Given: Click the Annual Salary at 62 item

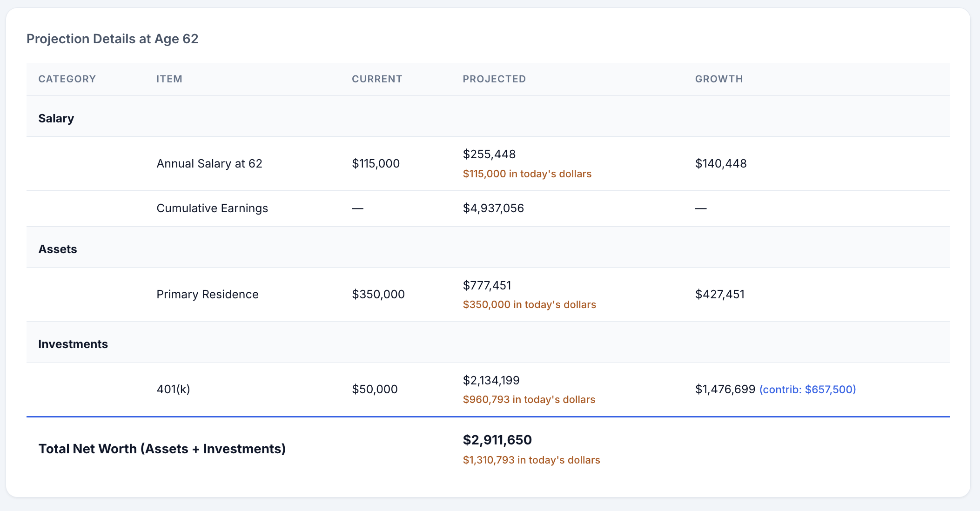Looking at the screenshot, I should coord(209,164).
